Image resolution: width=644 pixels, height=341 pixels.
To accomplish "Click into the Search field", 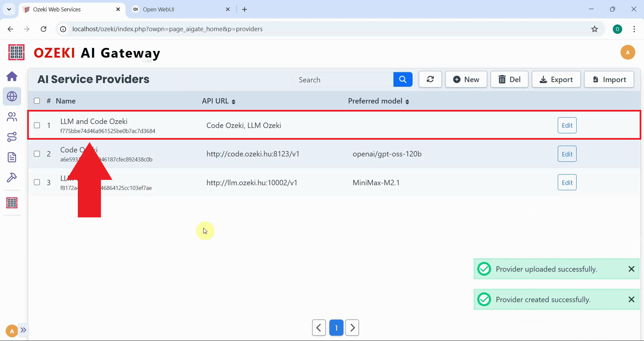I will point(343,80).
